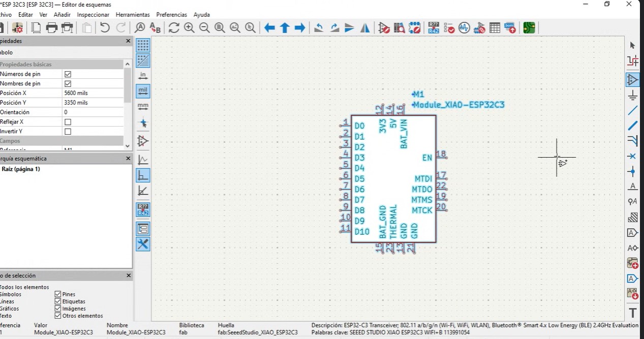The width and height of the screenshot is (644, 339).
Task: Open footprint assignment tool icon
Action: pos(479,28)
